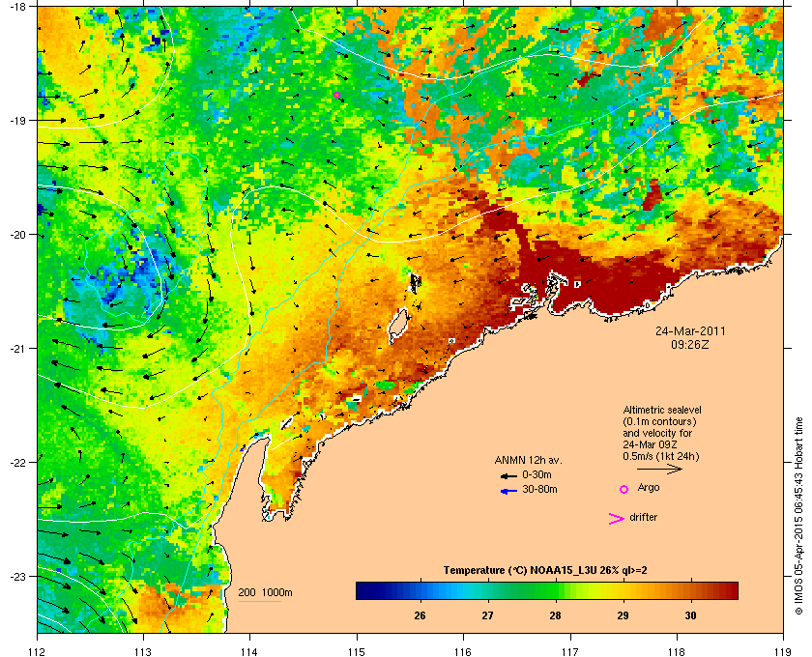Click the 'Argo' legend label
Screen dimensions: 812x657
pos(649,488)
